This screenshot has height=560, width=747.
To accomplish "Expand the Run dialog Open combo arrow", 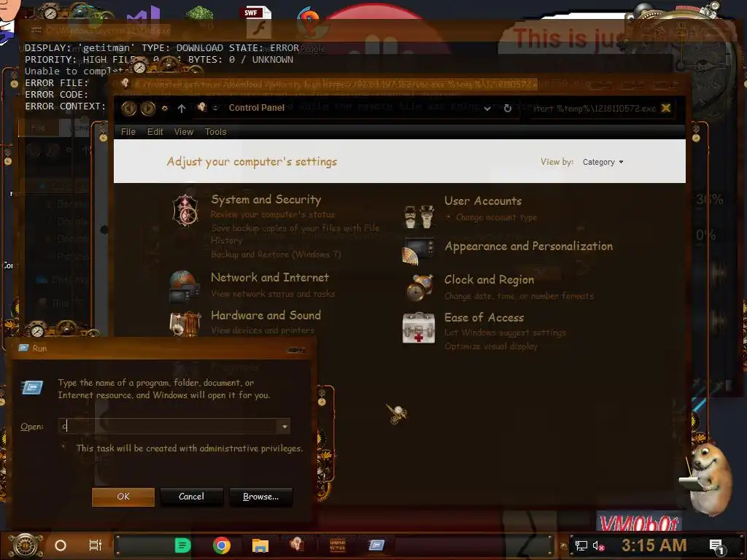I will 285,426.
